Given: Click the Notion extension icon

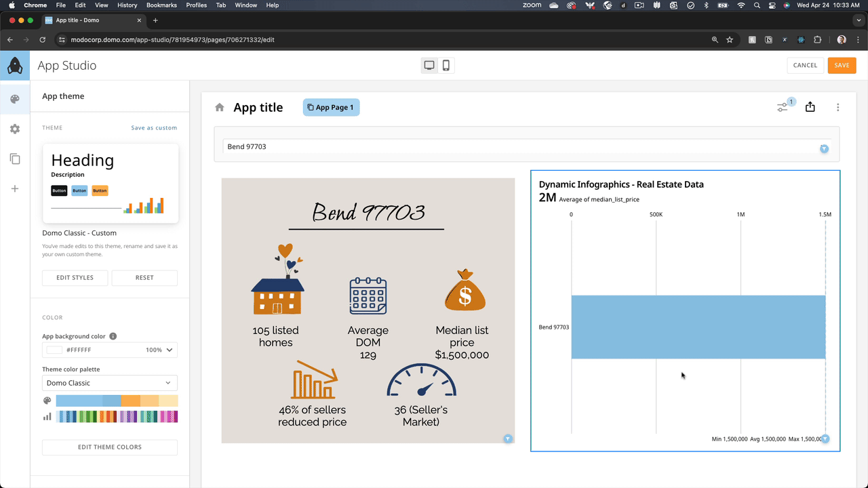Looking at the screenshot, I should [x=768, y=40].
